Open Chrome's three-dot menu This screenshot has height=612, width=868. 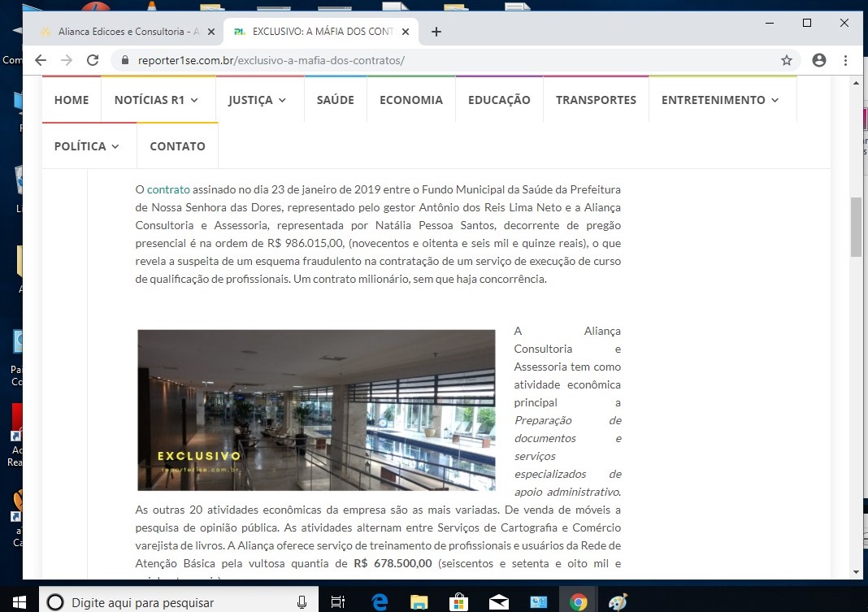[x=845, y=60]
